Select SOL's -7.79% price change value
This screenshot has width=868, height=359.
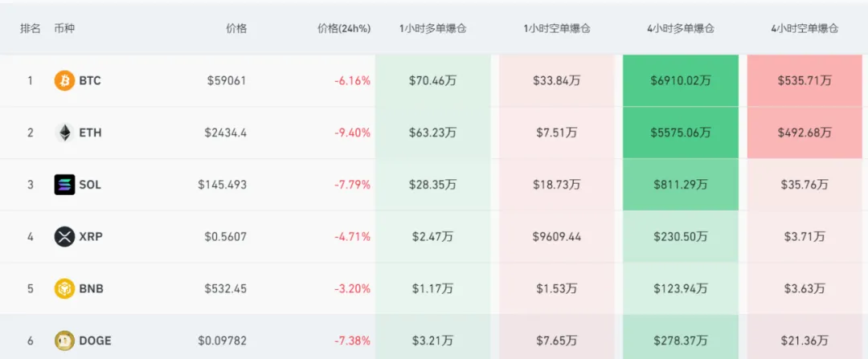(353, 185)
